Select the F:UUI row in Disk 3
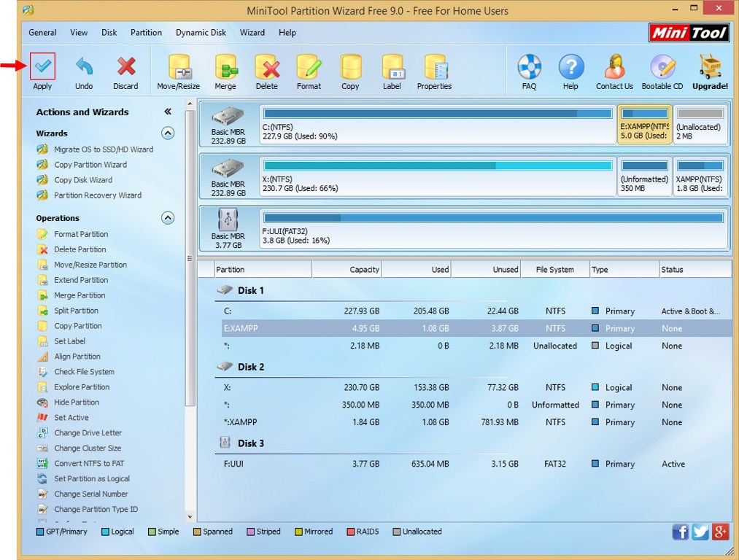Image resolution: width=739 pixels, height=560 pixels. (476, 464)
